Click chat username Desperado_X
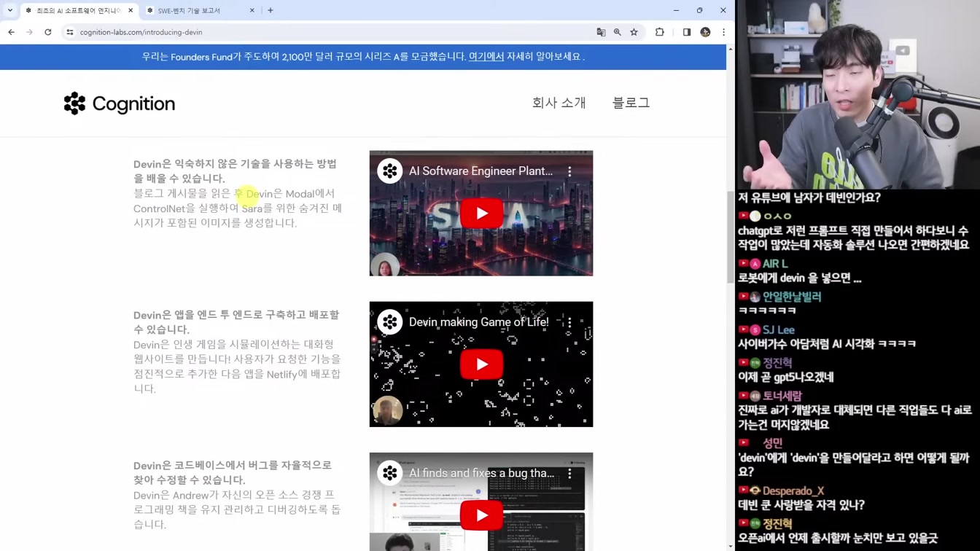980x551 pixels. [x=793, y=491]
